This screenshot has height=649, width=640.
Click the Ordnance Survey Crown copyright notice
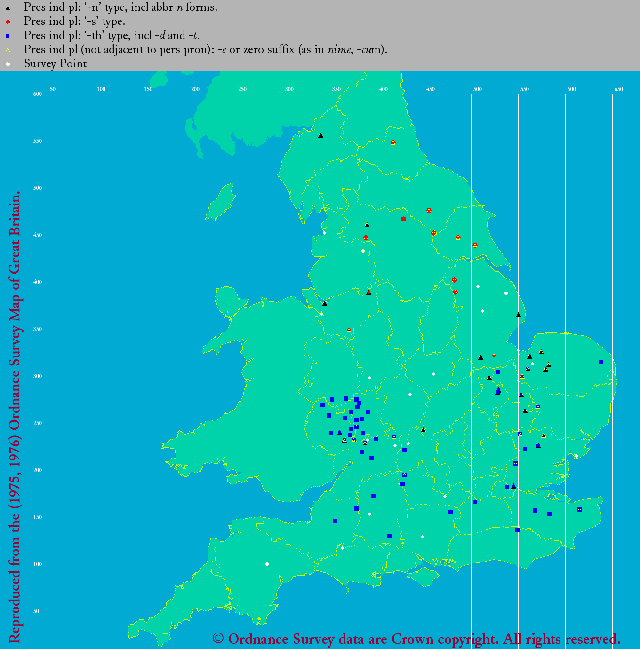tap(416, 638)
